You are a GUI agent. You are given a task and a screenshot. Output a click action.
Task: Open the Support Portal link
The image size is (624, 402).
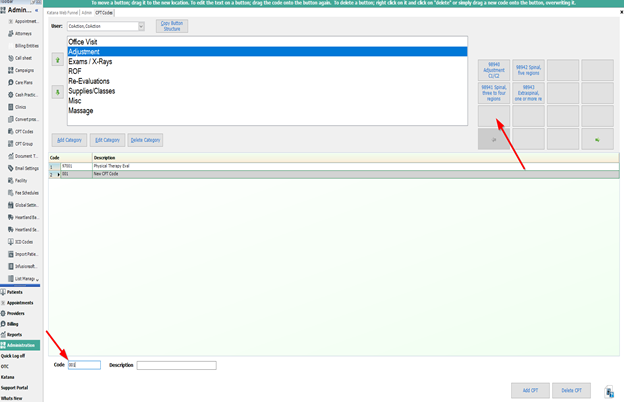click(14, 388)
